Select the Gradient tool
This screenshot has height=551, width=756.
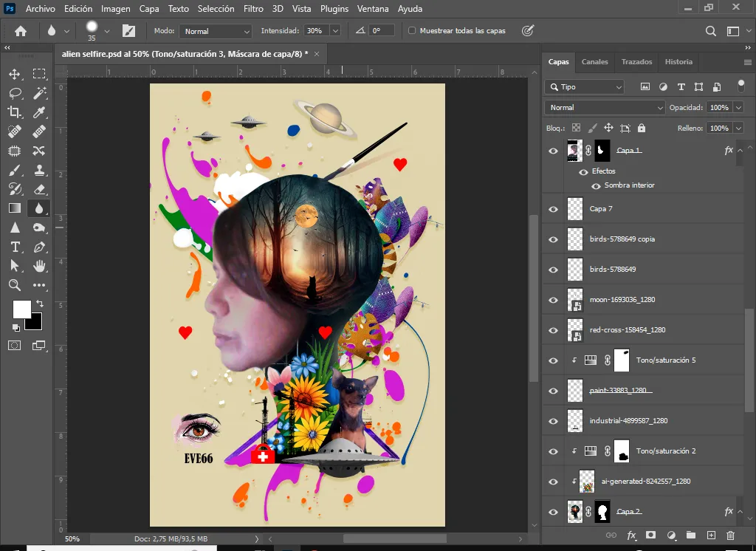pyautogui.click(x=15, y=208)
